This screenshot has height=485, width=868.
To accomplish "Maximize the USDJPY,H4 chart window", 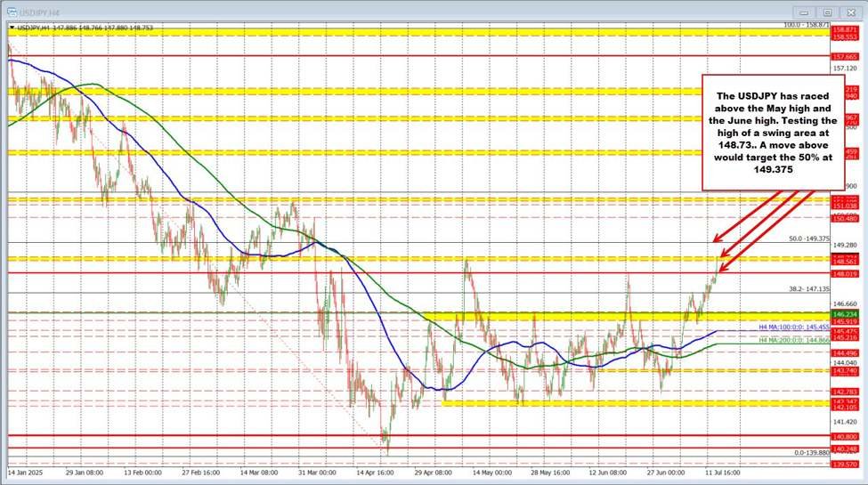I will point(827,12).
